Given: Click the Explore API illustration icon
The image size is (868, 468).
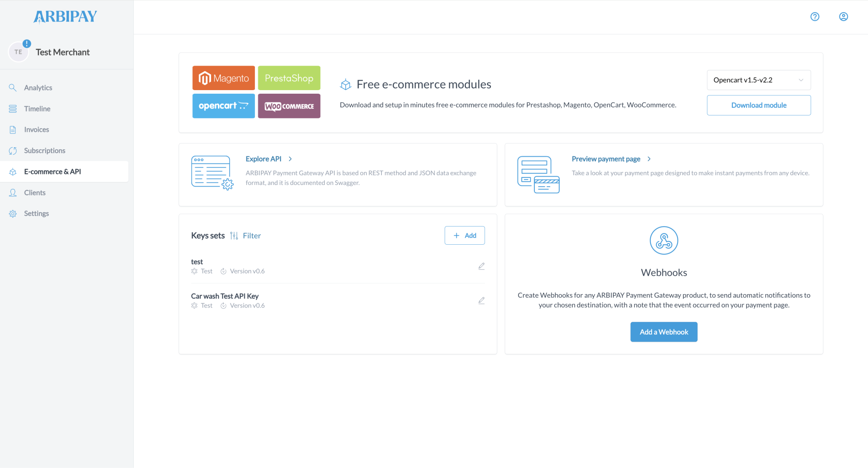Looking at the screenshot, I should [x=212, y=173].
